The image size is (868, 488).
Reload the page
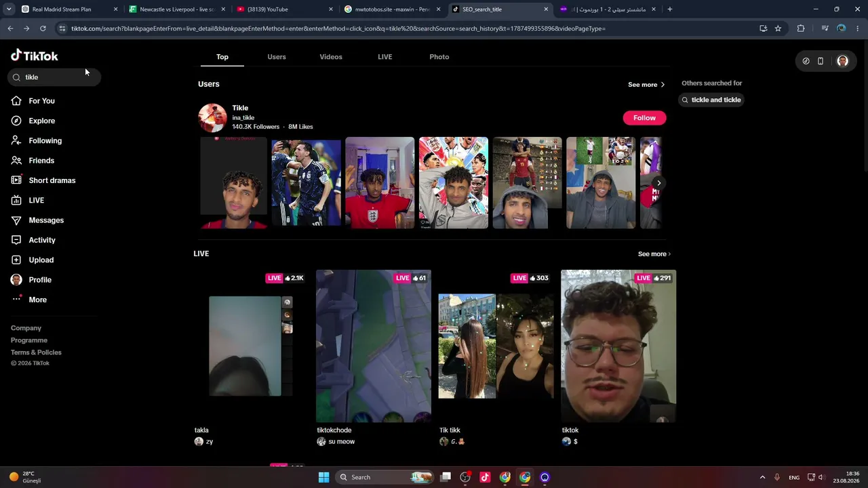tap(43, 28)
